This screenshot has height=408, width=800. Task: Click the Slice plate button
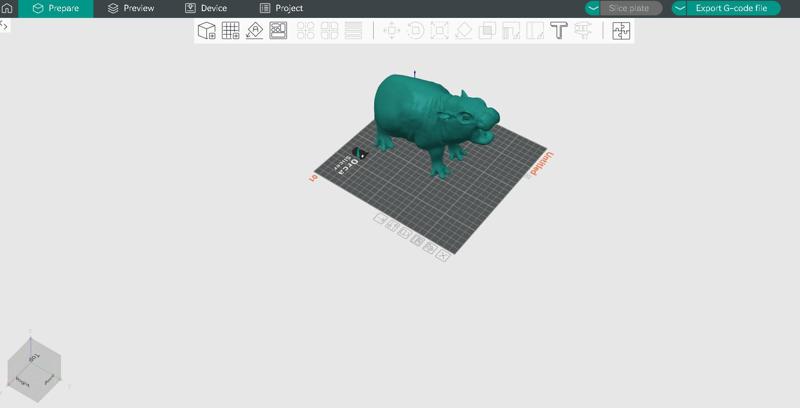[631, 8]
